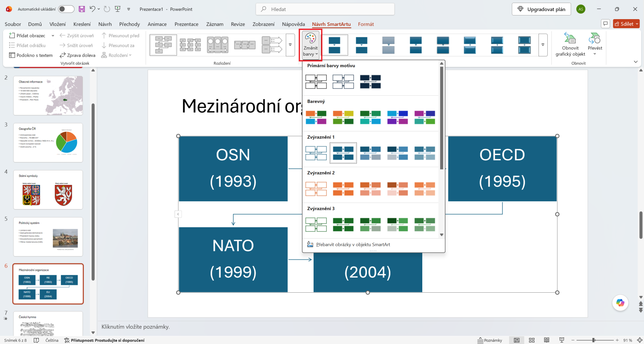This screenshot has height=344, width=644.
Task: Start presentation from beginning icon
Action: tap(118, 9)
